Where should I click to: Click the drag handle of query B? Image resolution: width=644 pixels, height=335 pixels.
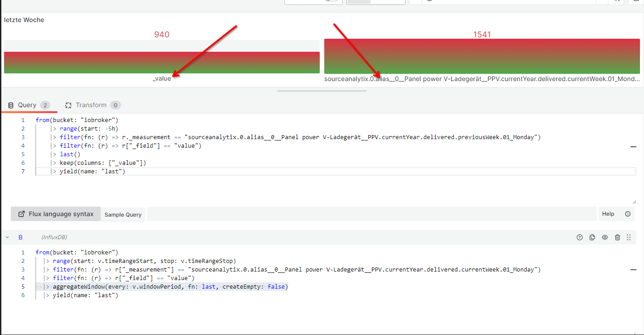point(629,237)
